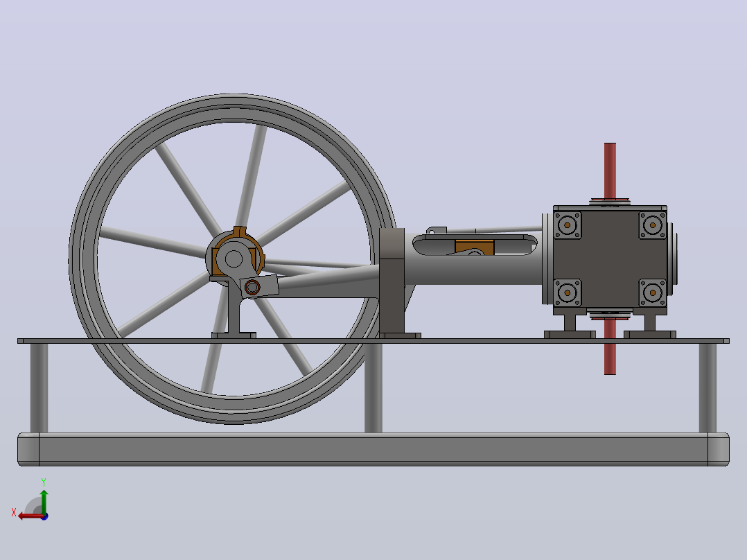Screen dimensions: 747x560
Task: Click the blue Z axis dot of the triad
Action: tap(45, 516)
